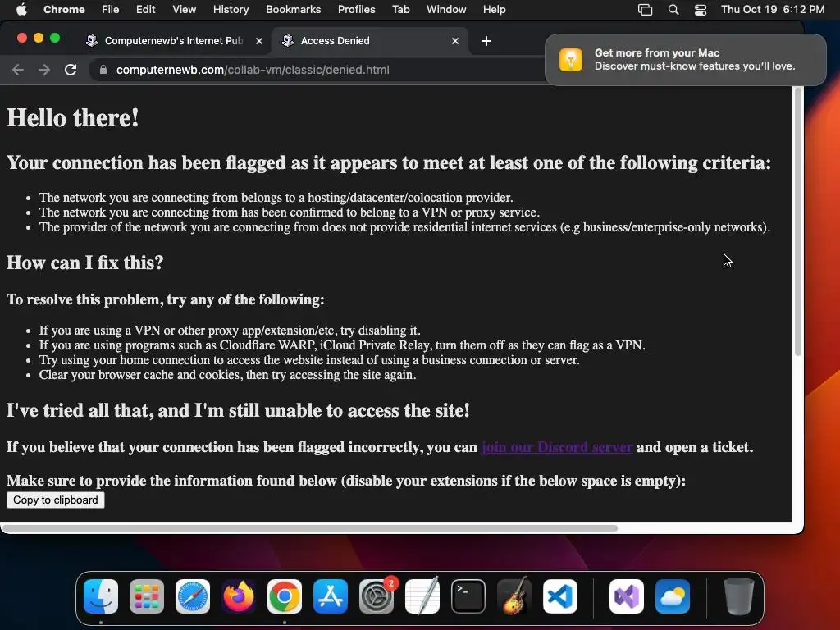Open the Help menu
The height and width of the screenshot is (630, 840).
(494, 9)
